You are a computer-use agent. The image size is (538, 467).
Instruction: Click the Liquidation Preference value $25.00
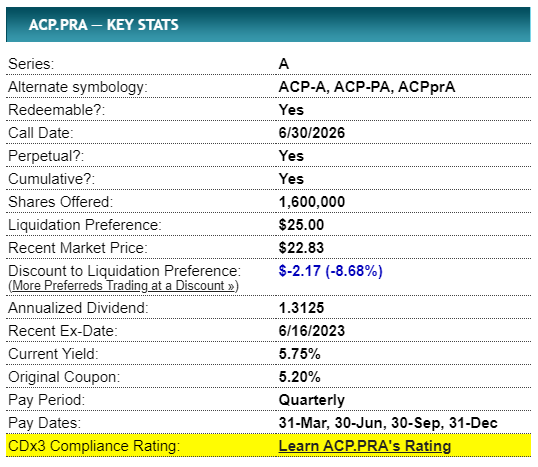tap(301, 225)
